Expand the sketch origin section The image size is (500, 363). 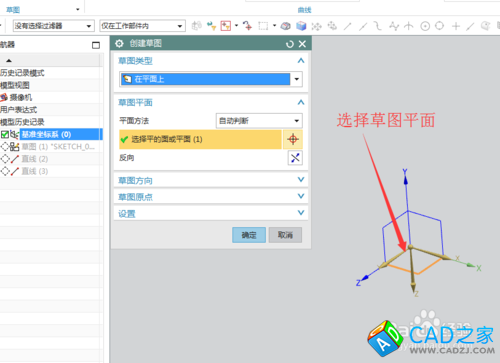(211, 197)
